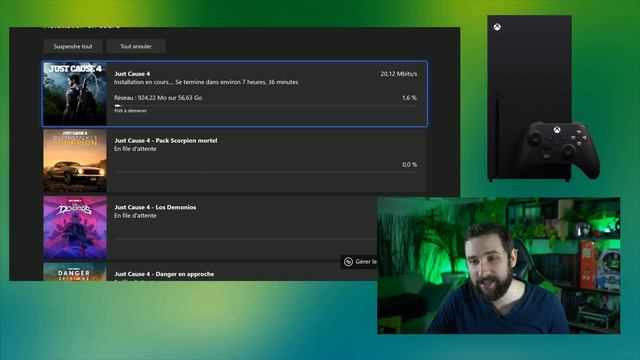This screenshot has width=640, height=360.
Task: Click the Xbox button on the controller
Action: [557, 130]
